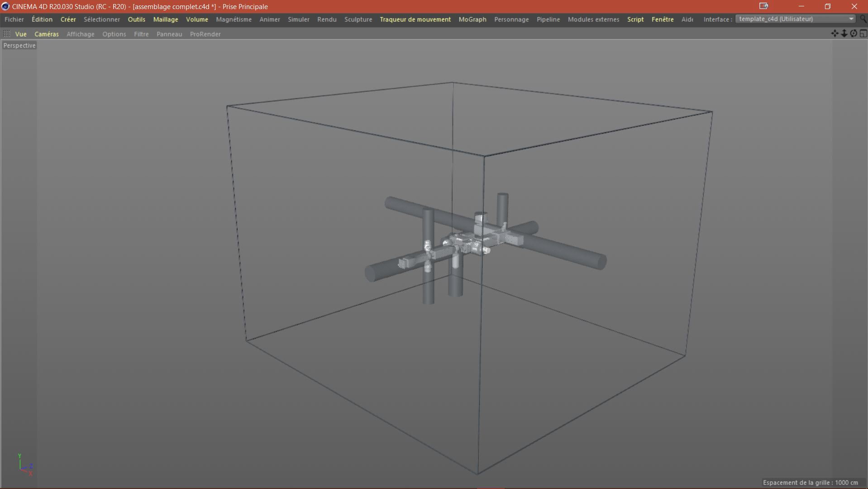
Task: Click the pipe assembly model in viewport
Action: (x=471, y=242)
